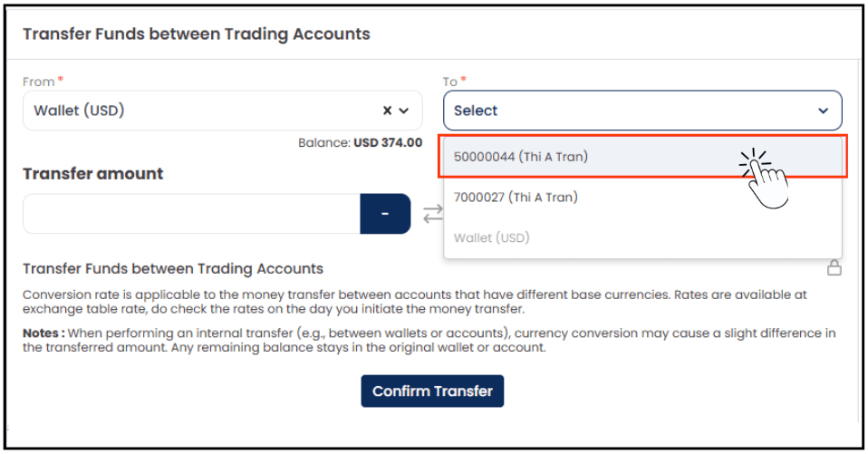
Task: Click the Notes paragraph text
Action: [x=429, y=340]
